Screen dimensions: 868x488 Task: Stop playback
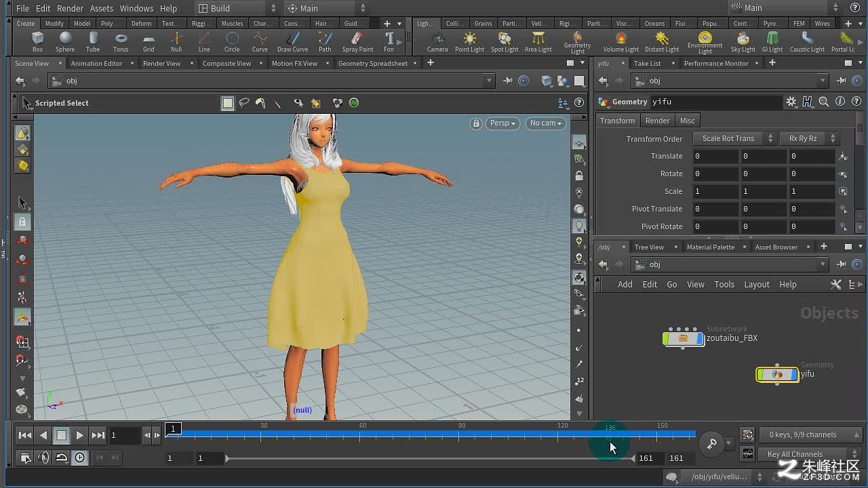[x=61, y=435]
